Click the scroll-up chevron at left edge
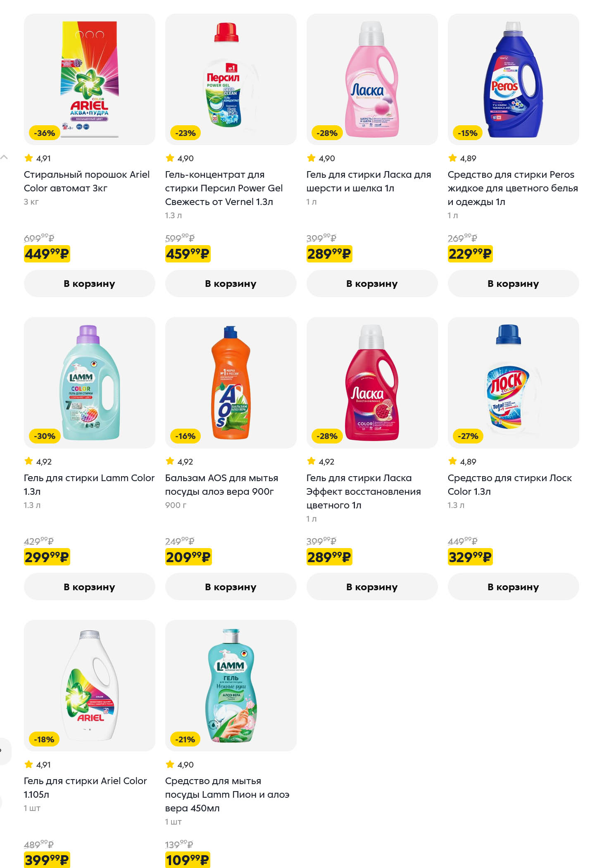The image size is (590, 868). click(4, 157)
